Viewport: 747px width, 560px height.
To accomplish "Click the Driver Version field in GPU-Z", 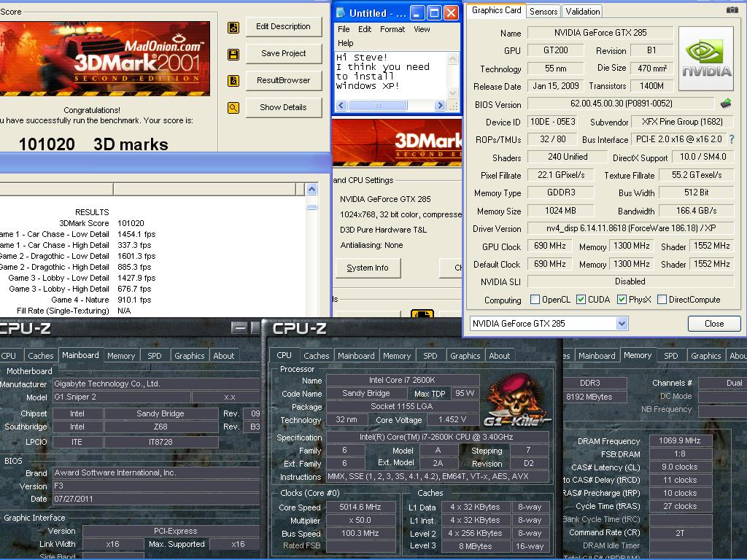I will coord(630,228).
